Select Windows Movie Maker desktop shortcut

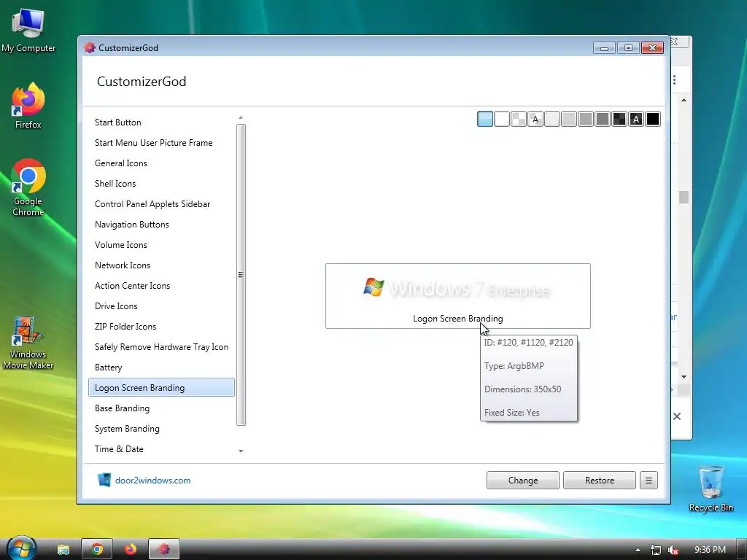tap(28, 343)
